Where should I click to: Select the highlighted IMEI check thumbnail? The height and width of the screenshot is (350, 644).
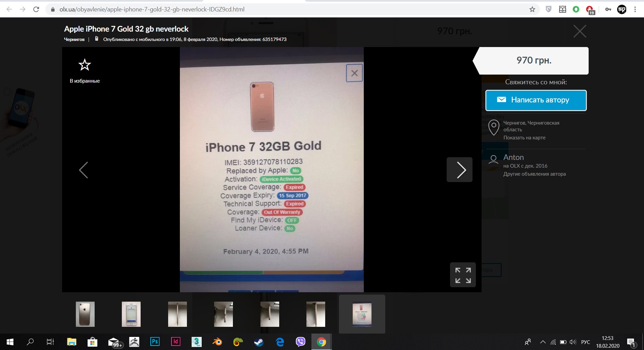(362, 314)
